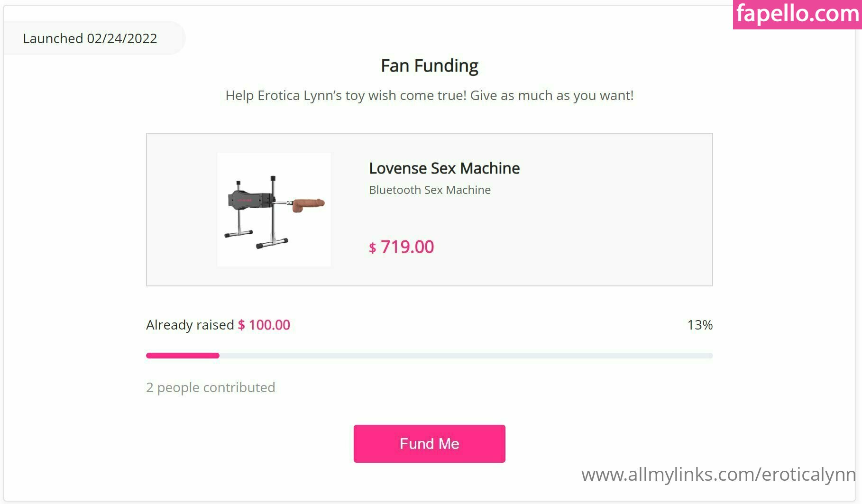Click the 13% progress percentage

click(699, 325)
